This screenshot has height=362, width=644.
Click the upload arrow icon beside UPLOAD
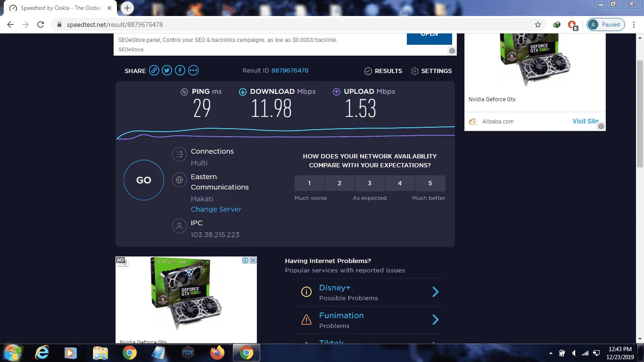[x=336, y=92]
